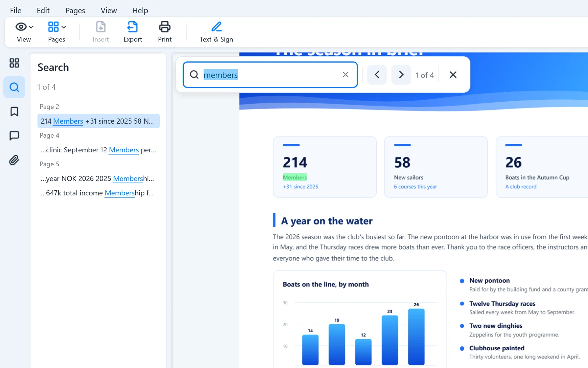Select the '214 Members +31 since 2025' result
The width and height of the screenshot is (588, 368).
98,121
